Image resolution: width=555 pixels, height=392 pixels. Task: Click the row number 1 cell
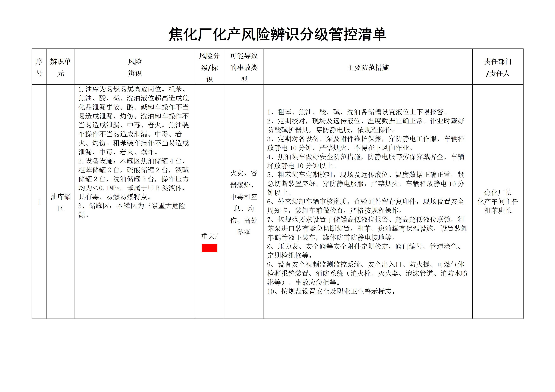click(39, 202)
